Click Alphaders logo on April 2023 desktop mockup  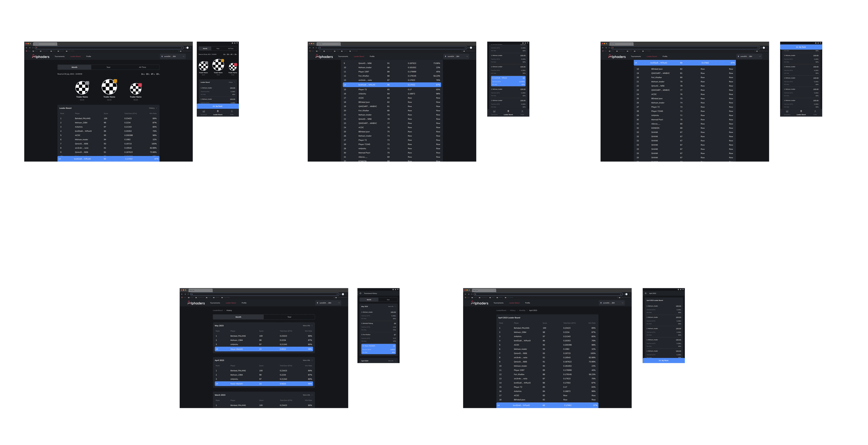point(479,303)
